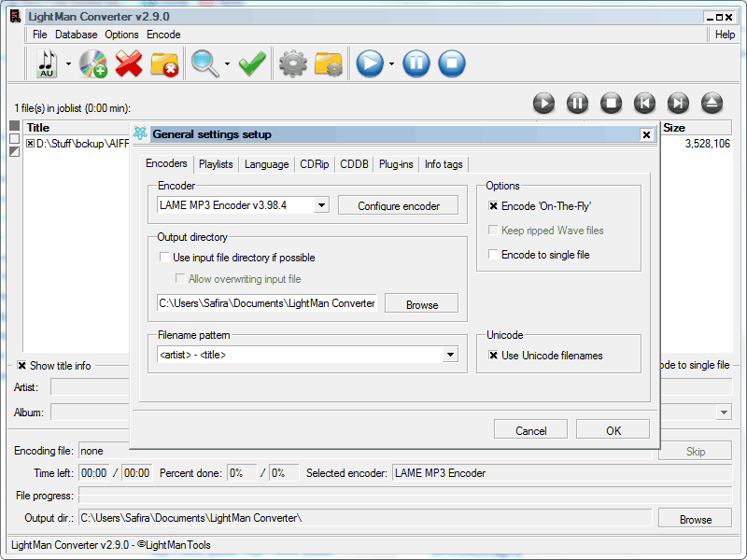Click the folder with red X icon

164,64
